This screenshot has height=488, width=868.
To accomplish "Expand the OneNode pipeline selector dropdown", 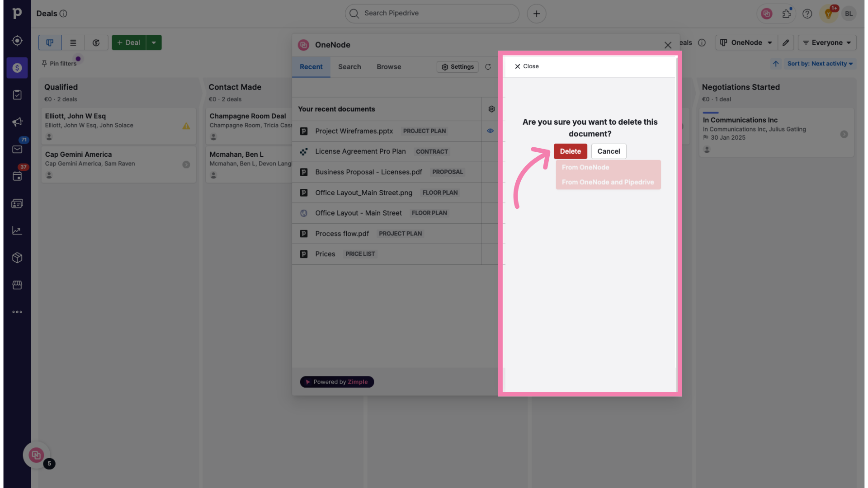I will click(746, 42).
